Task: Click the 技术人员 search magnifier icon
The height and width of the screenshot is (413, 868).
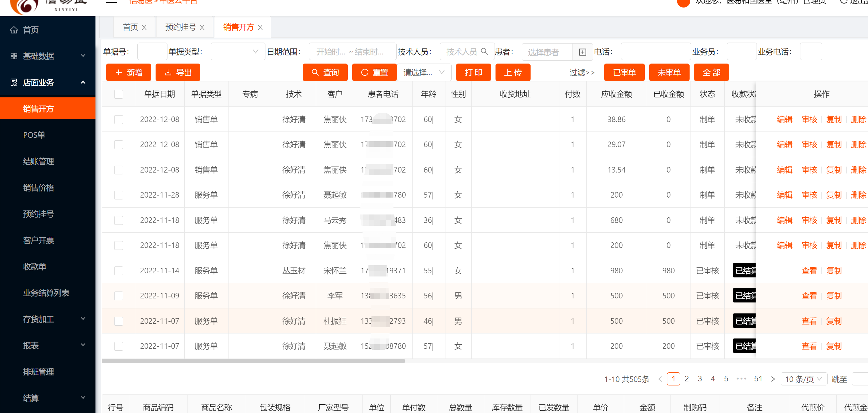Action: pyautogui.click(x=484, y=51)
